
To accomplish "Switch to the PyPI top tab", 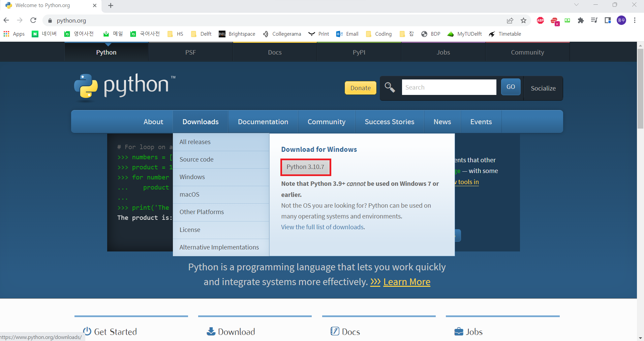I will (359, 52).
